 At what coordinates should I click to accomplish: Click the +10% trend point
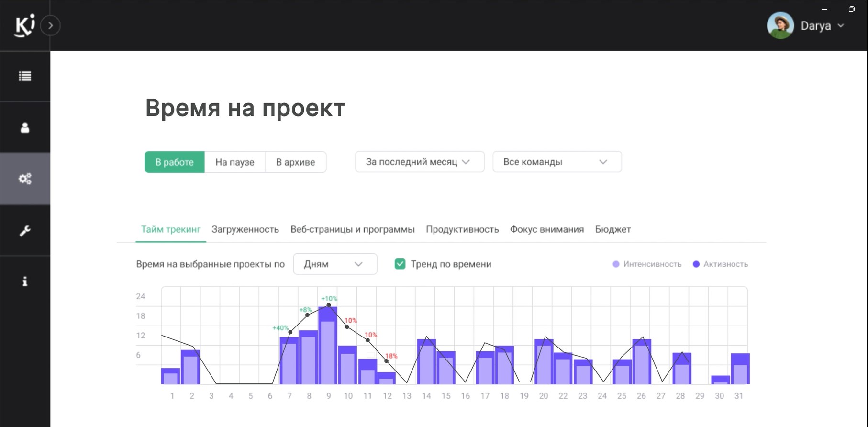click(x=328, y=305)
